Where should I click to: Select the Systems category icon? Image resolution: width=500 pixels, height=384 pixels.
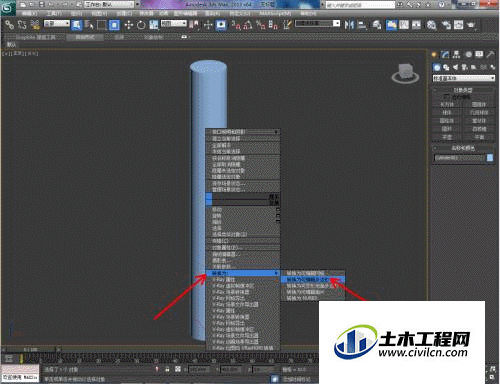(492, 68)
